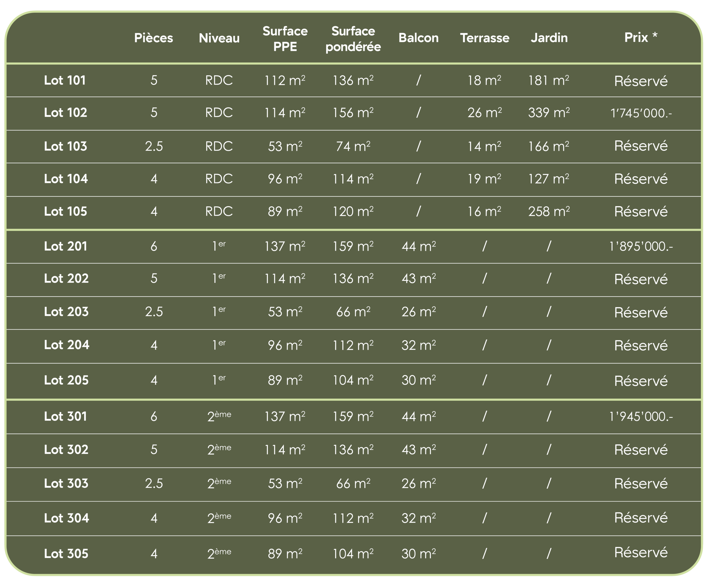Select the Lot 201 row label
Screen dimensions: 706x588
(x=66, y=246)
